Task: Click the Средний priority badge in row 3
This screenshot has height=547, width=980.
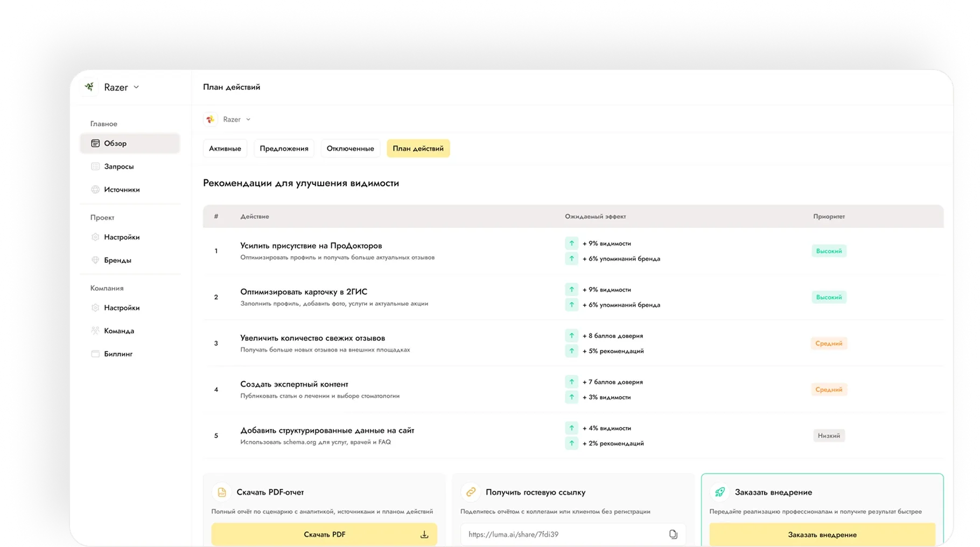Action: point(829,343)
